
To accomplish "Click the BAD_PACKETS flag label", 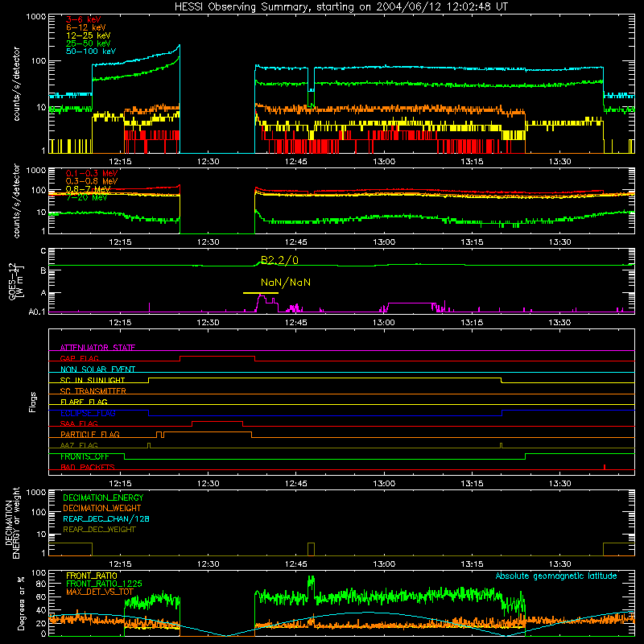I will pyautogui.click(x=88, y=467).
